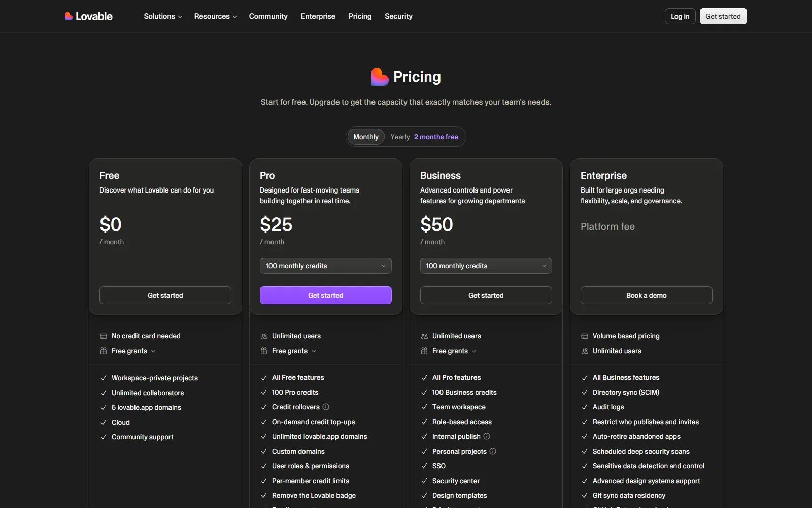Open the Pro plan monthly credits dropdown
Image resolution: width=812 pixels, height=508 pixels.
[x=326, y=266]
